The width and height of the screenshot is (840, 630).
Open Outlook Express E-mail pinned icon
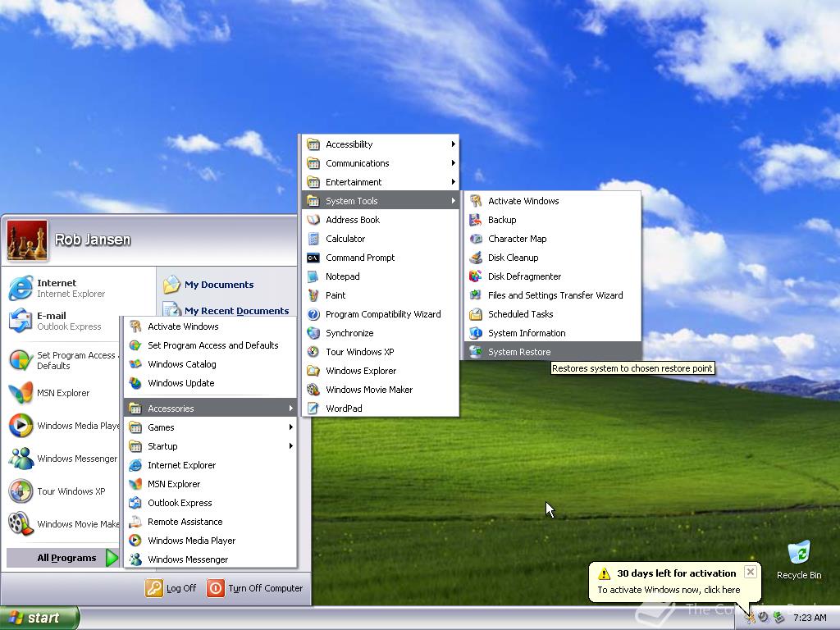click(21, 321)
